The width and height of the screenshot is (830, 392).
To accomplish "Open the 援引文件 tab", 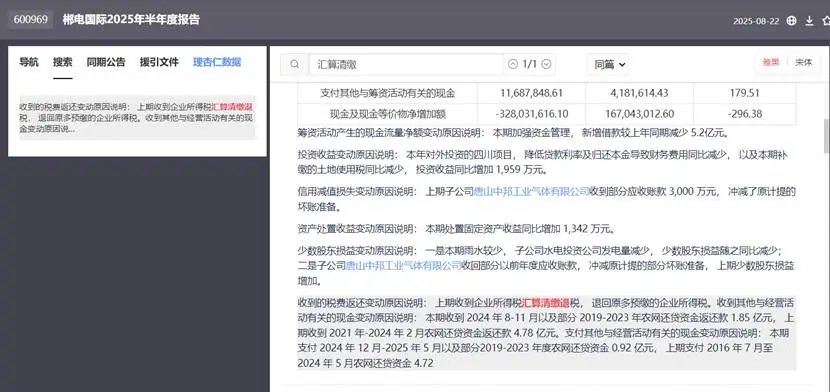I will 159,62.
